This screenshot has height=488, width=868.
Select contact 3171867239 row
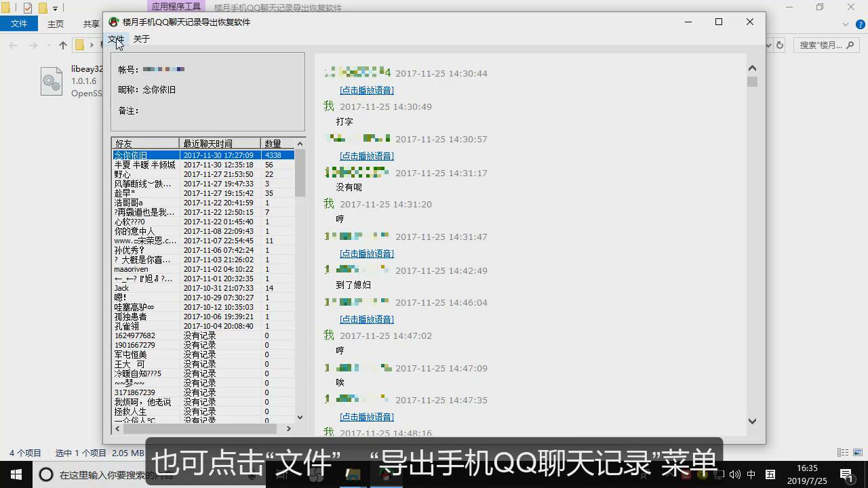[x=203, y=392]
